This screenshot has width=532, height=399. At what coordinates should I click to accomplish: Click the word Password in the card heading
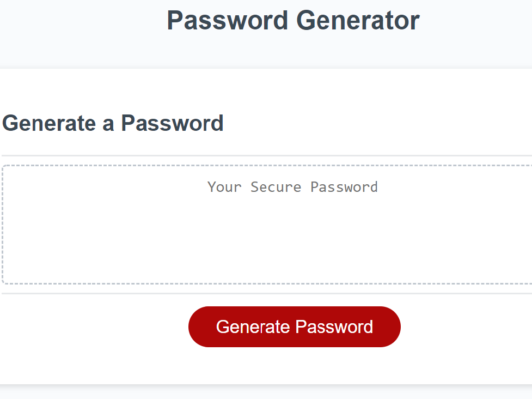[172, 123]
